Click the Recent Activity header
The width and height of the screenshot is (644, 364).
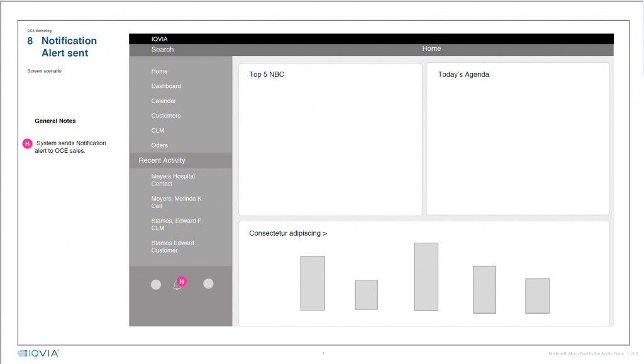pos(180,160)
